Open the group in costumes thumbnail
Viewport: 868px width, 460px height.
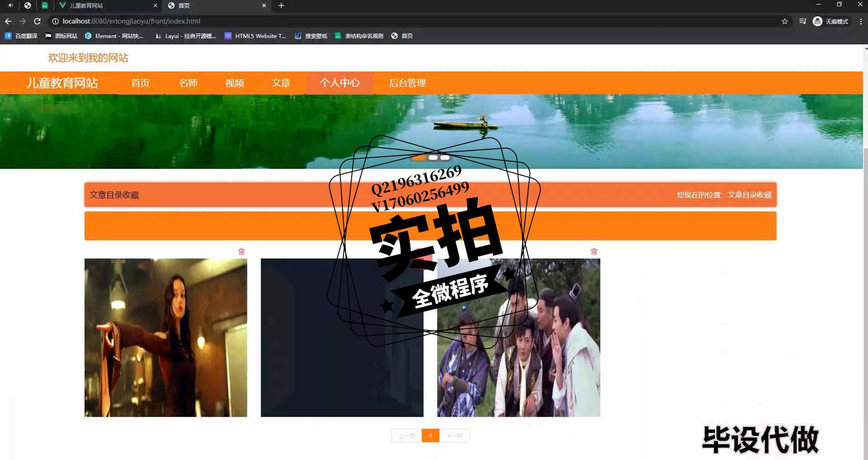519,338
